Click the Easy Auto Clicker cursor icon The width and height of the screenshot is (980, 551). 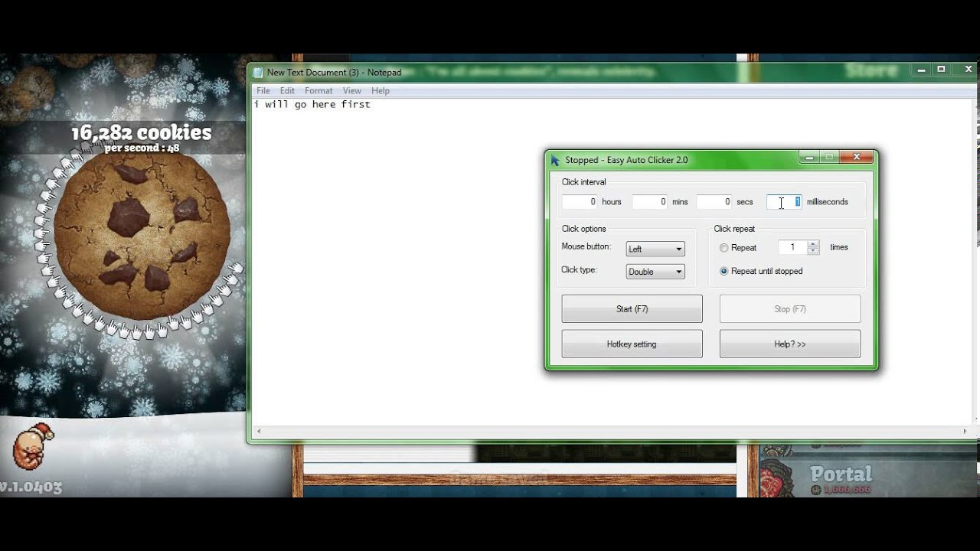click(x=555, y=160)
